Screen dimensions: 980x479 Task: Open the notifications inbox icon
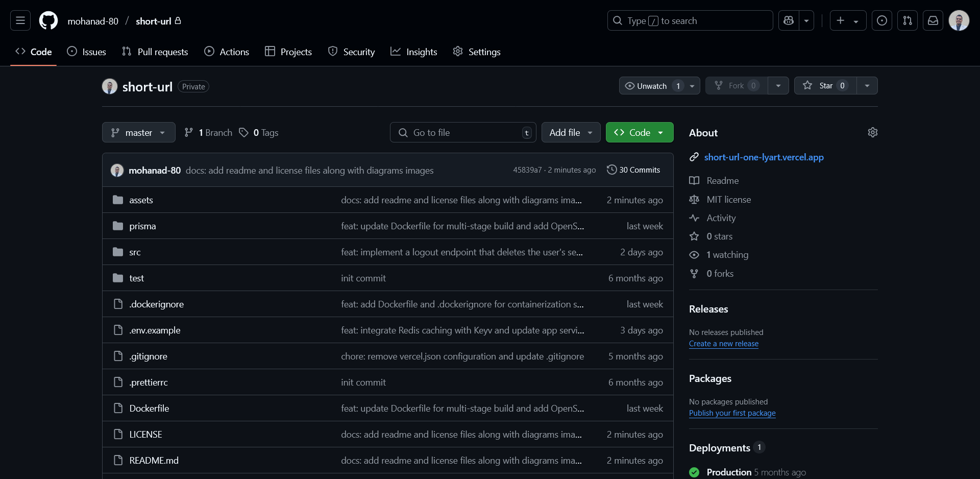(x=933, y=20)
